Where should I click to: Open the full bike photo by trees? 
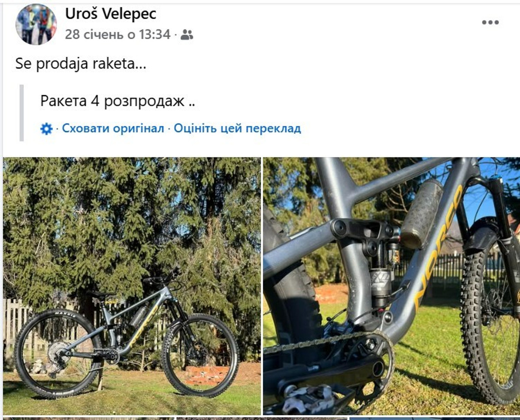(x=132, y=286)
